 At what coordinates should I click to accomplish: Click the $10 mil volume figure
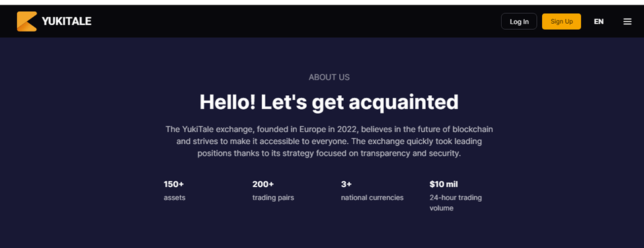coord(444,184)
